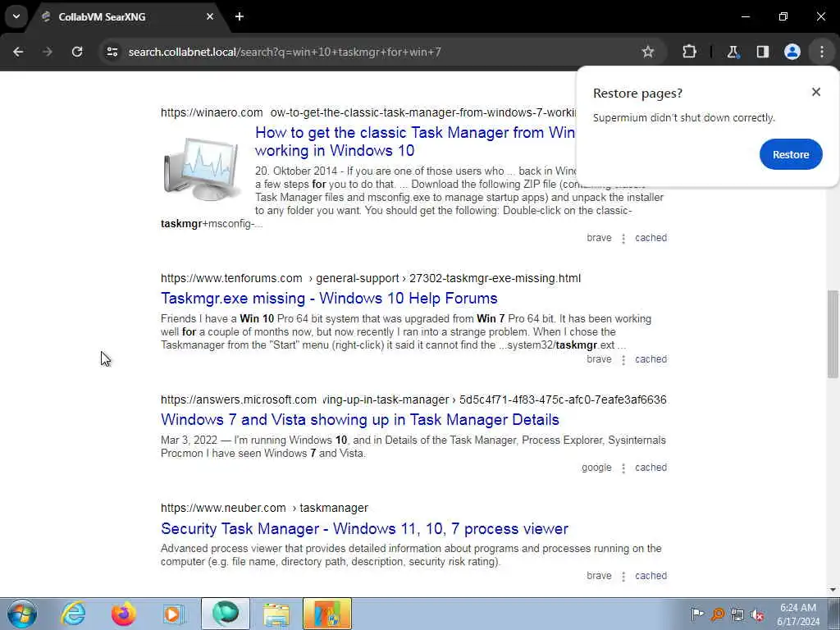
Task: Launch Internet Explorer from taskbar
Action: point(73,614)
